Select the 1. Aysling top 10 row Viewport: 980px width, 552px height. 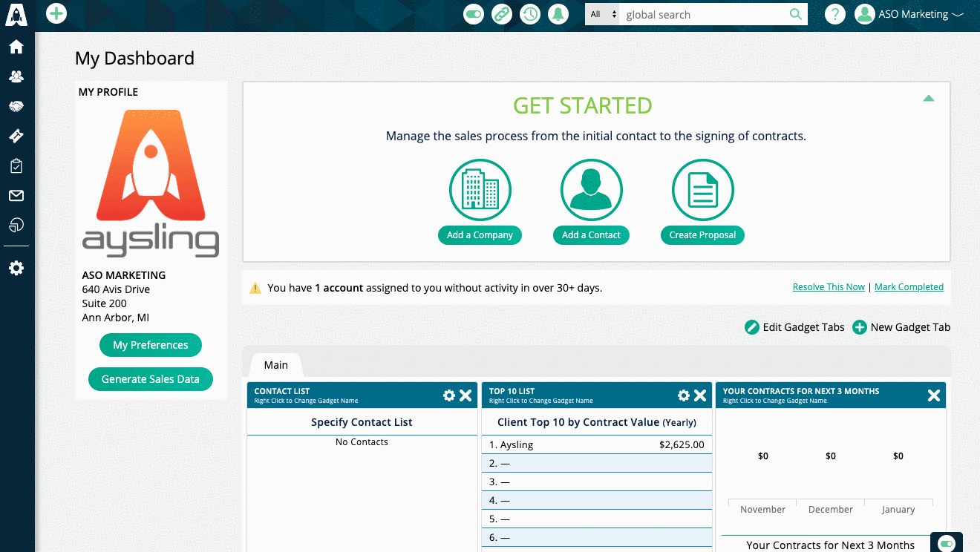597,445
